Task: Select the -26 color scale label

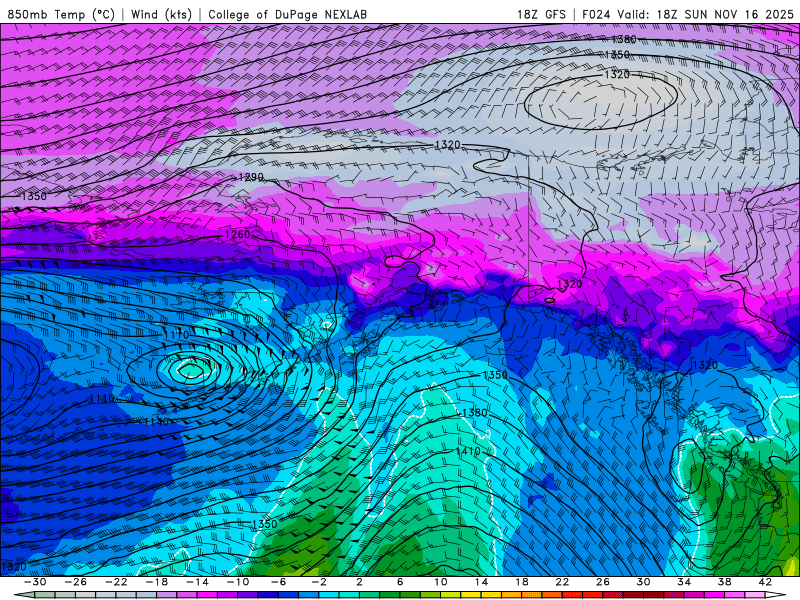Action: pyautogui.click(x=76, y=582)
